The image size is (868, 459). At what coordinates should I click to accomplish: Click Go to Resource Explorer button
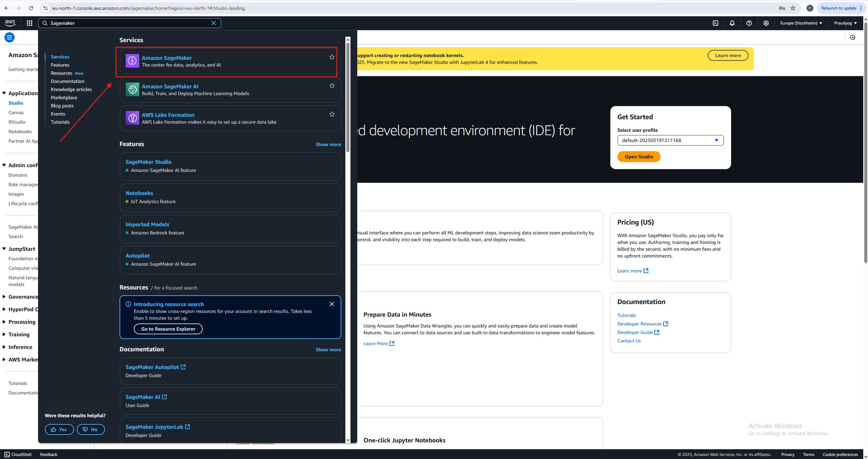168,329
